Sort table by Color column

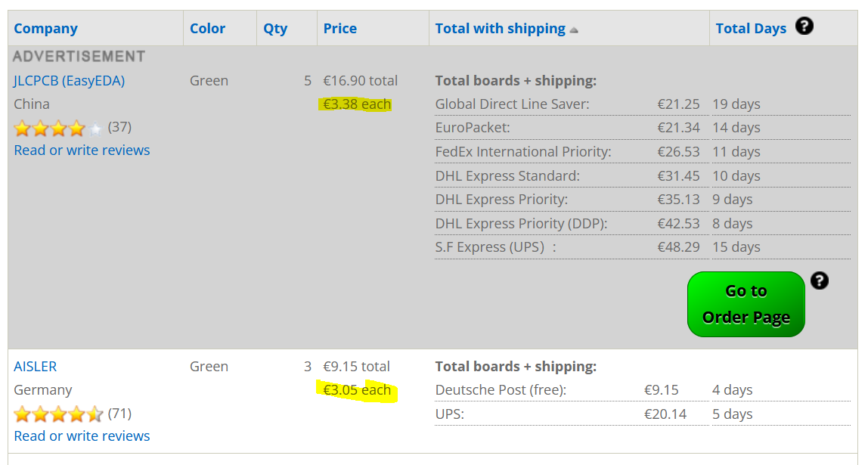click(x=208, y=28)
